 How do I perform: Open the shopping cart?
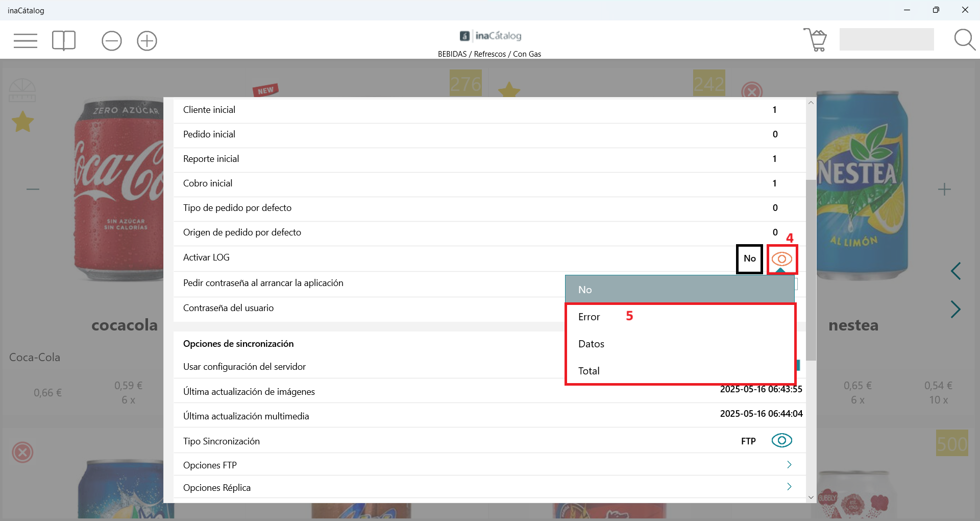pyautogui.click(x=815, y=40)
